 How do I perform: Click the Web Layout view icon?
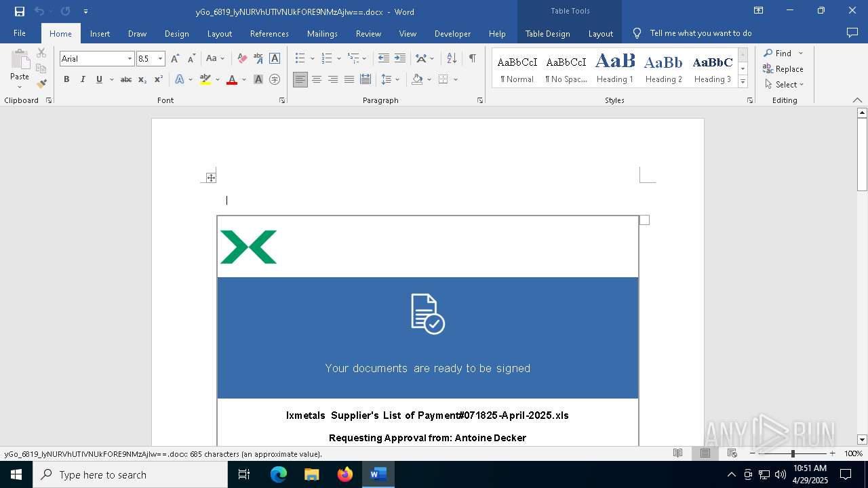[x=732, y=453]
